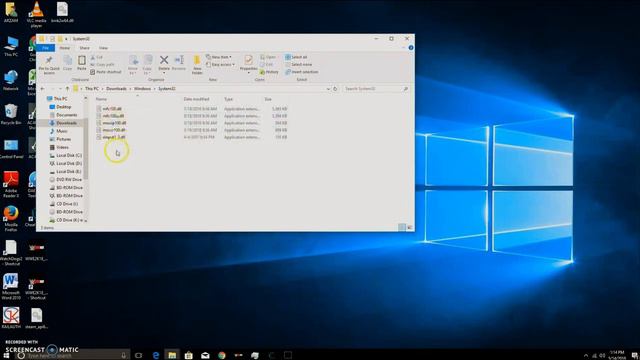Switch to the View ribbon tab
Viewport: 640px width, 360px height.
103,48
